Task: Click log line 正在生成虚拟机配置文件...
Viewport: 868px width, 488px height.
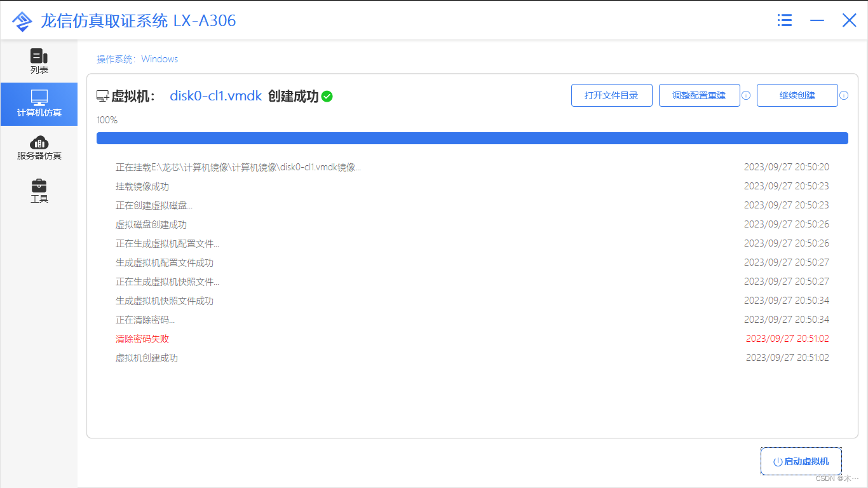Action: (x=167, y=243)
